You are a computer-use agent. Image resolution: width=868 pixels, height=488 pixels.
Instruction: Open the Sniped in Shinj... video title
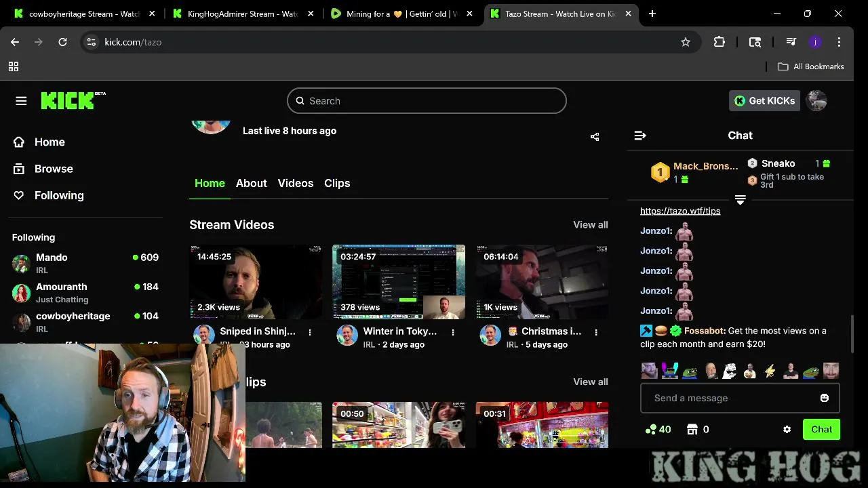258,331
